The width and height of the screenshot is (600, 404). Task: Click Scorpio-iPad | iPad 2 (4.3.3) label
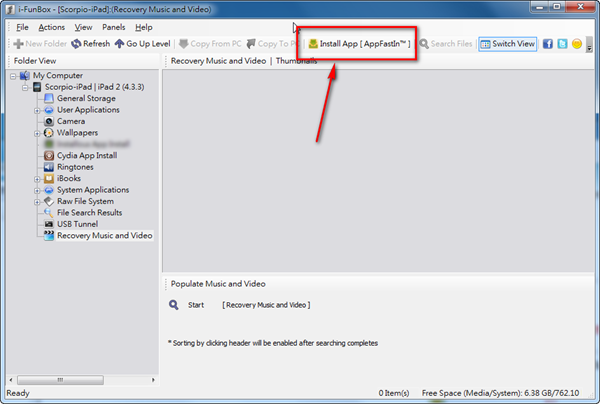[x=95, y=87]
